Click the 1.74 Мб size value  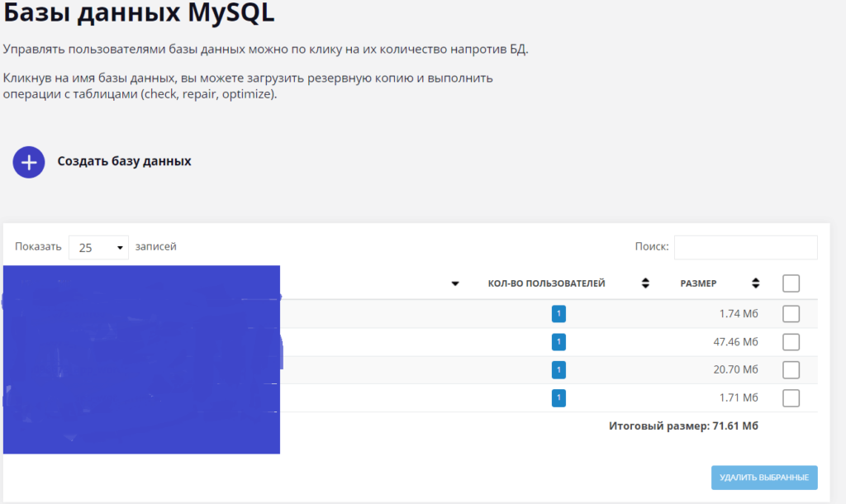click(738, 313)
